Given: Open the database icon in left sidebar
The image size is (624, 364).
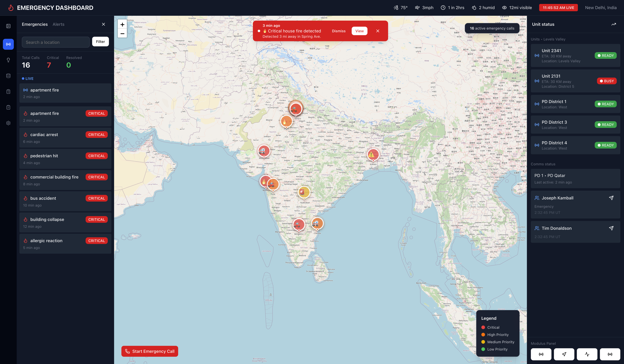Looking at the screenshot, I should [x=8, y=76].
